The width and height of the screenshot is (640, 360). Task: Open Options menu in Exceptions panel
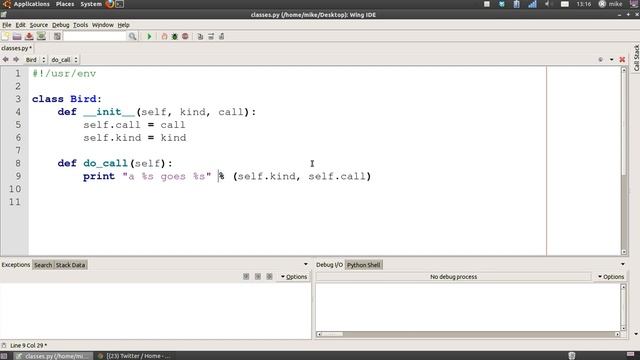tap(294, 276)
